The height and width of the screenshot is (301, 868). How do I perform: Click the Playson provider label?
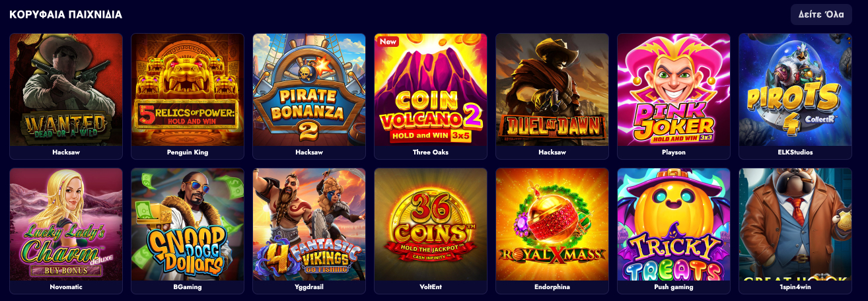pyautogui.click(x=674, y=152)
